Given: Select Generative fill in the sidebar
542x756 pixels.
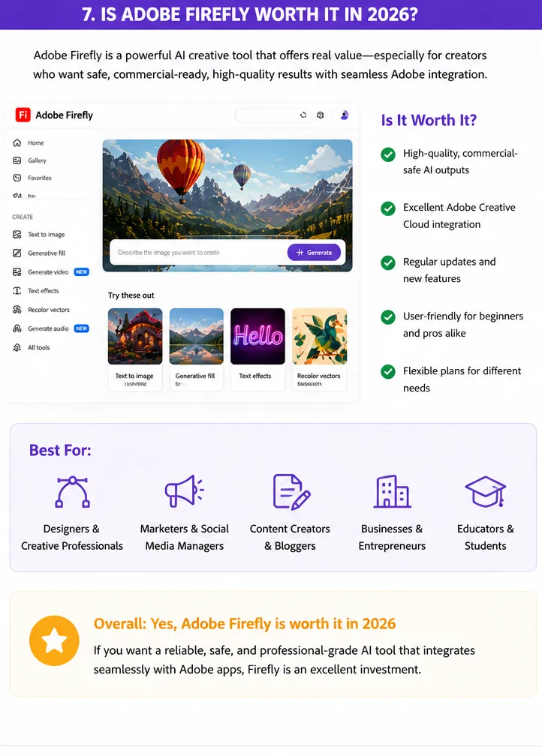Looking at the screenshot, I should (47, 253).
